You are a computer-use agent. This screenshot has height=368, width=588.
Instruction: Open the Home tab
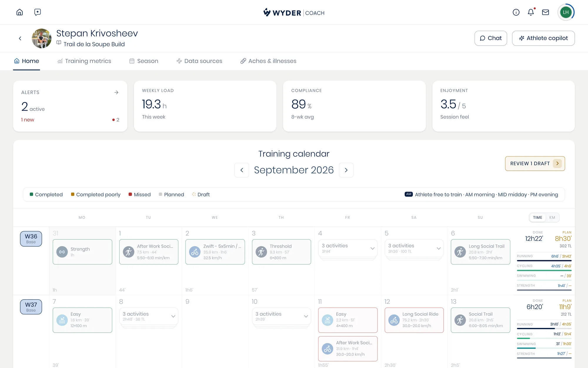tap(26, 61)
